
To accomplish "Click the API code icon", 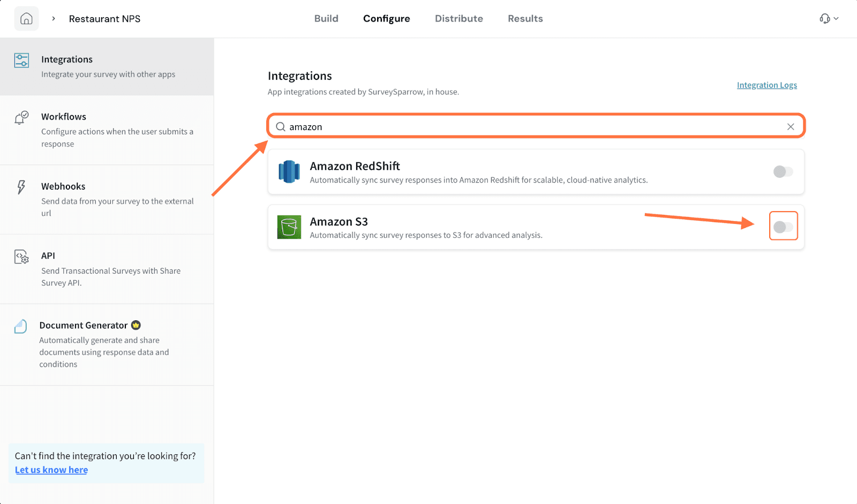I will point(21,257).
